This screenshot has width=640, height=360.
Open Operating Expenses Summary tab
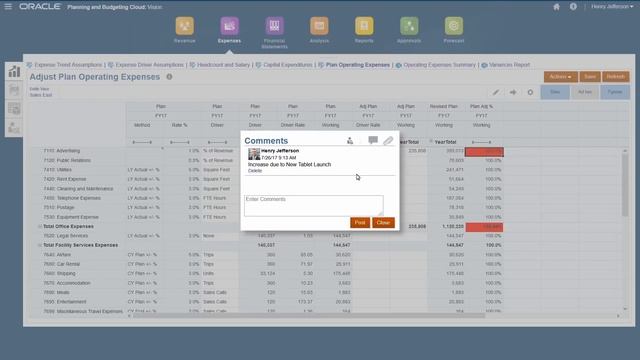click(439, 65)
